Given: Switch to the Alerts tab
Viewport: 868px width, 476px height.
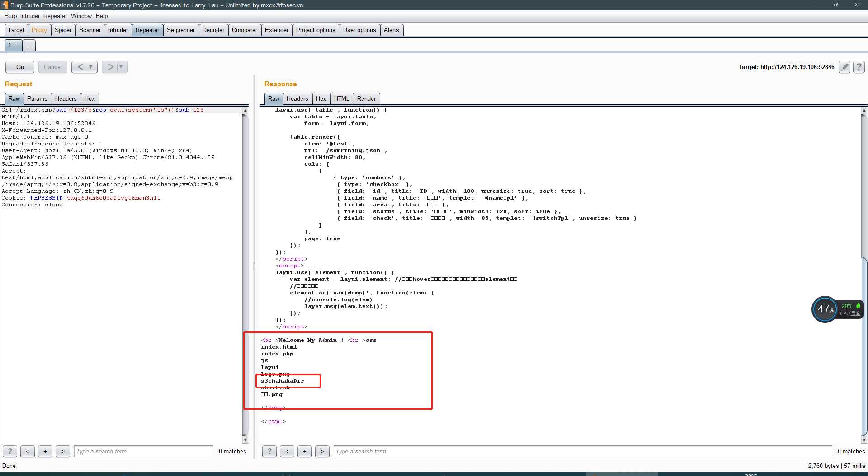Looking at the screenshot, I should 392,30.
